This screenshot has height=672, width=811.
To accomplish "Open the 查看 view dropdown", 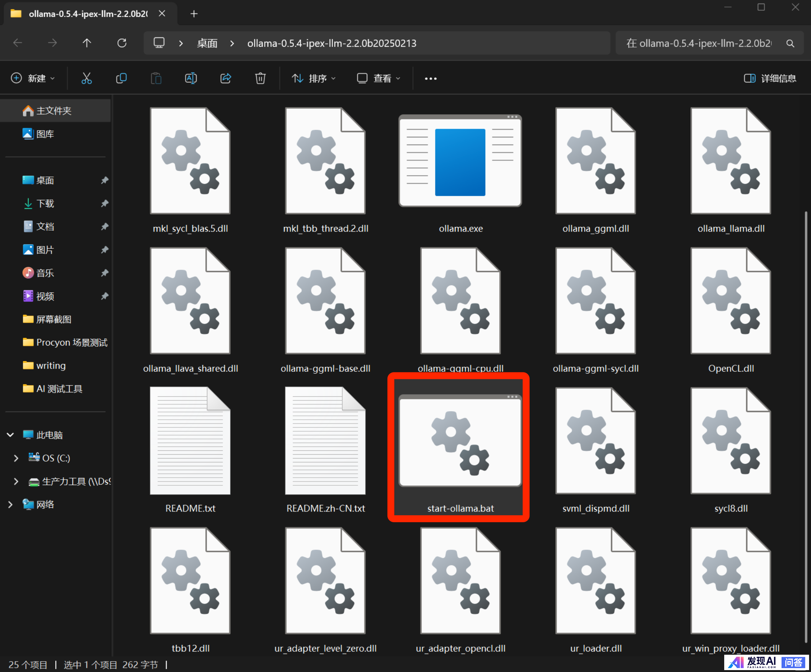I will (x=379, y=78).
